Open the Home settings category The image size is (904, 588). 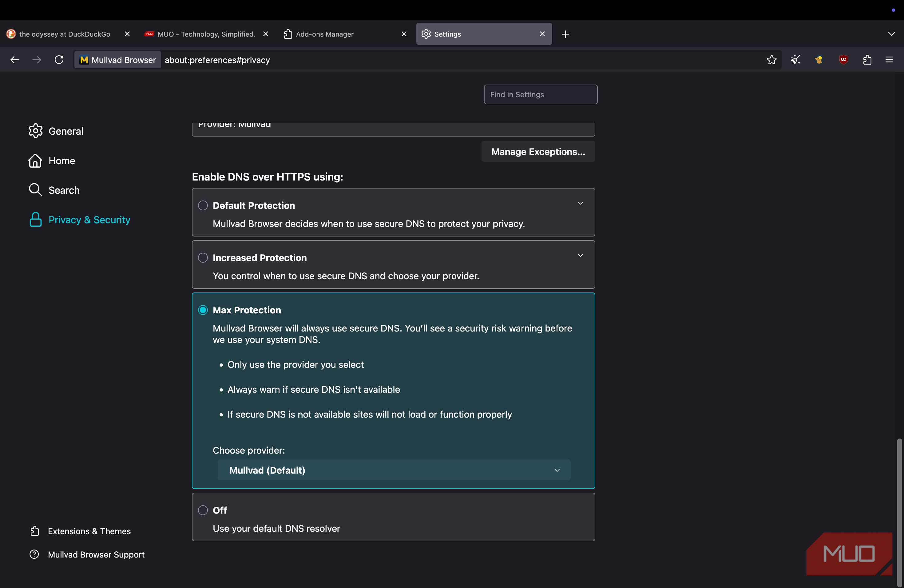pos(62,161)
